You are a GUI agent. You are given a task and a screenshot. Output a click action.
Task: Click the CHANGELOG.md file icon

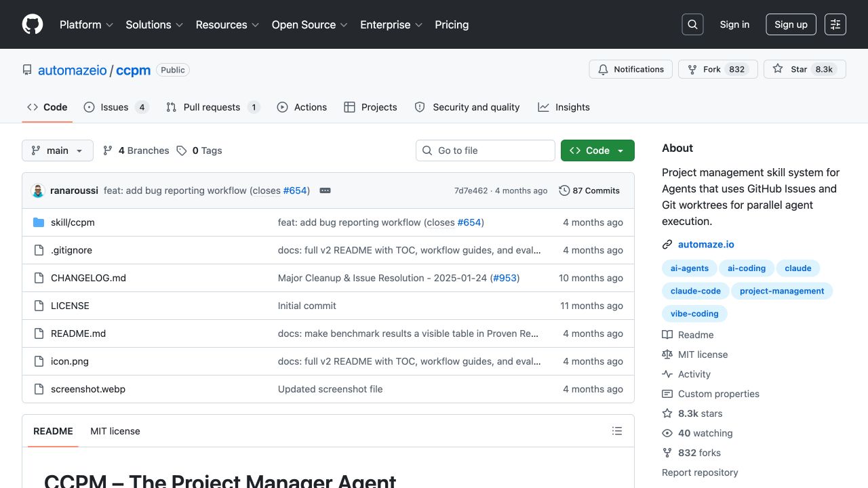[39, 278]
